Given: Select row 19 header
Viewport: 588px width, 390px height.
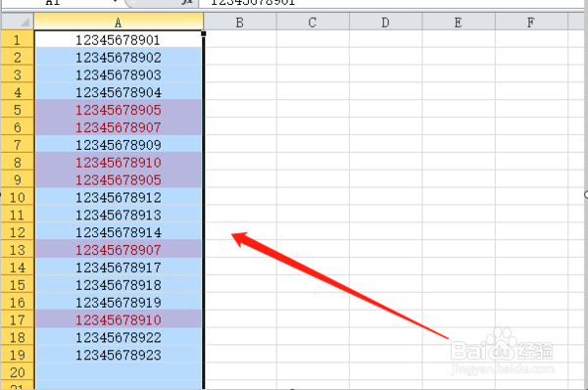Looking at the screenshot, I should pos(18,355).
